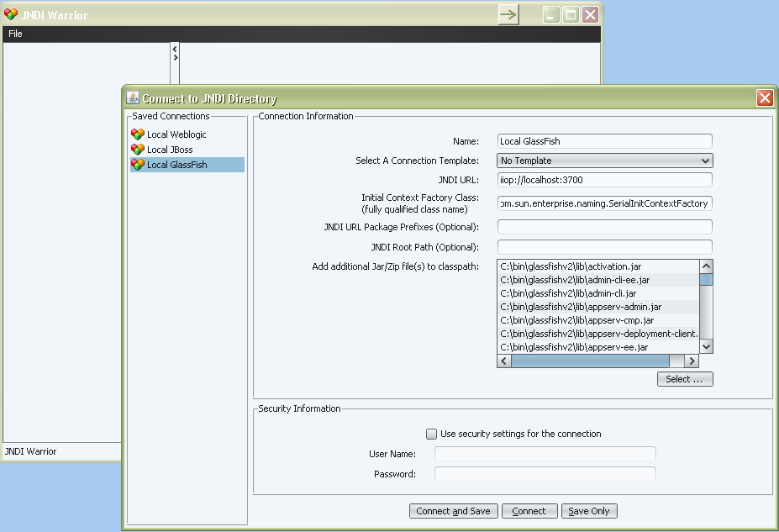
Task: Click the Save Only button
Action: pos(589,511)
